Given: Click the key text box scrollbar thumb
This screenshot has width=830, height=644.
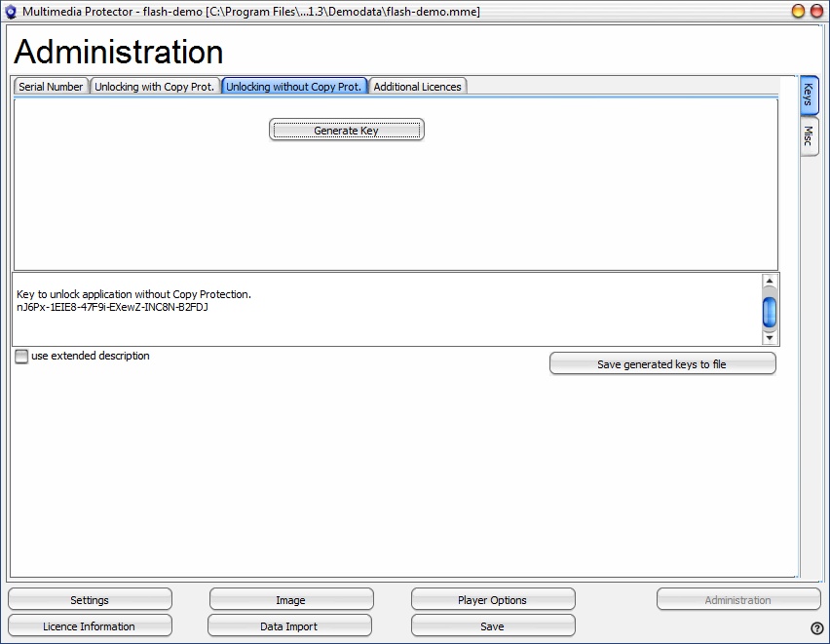Looking at the screenshot, I should click(769, 312).
